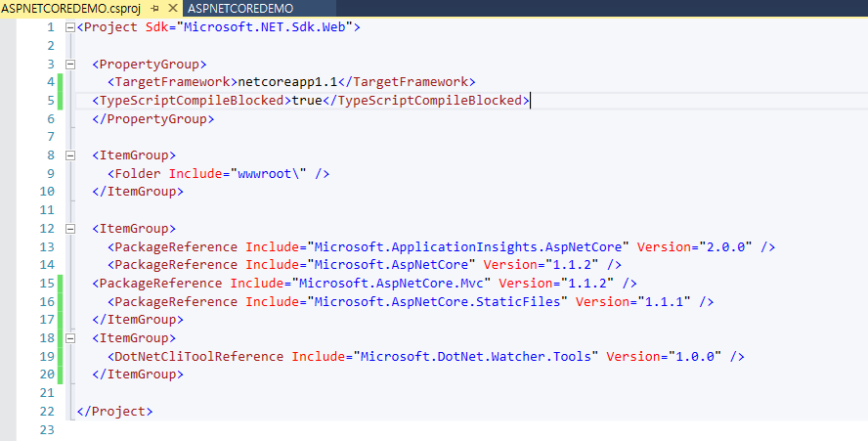868x441 pixels.
Task: Click the closing ItemGroup tag on line 20
Action: (x=138, y=375)
